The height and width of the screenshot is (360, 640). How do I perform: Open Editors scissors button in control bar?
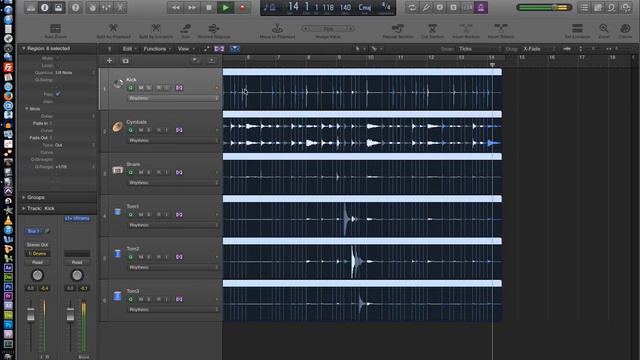[120, 7]
